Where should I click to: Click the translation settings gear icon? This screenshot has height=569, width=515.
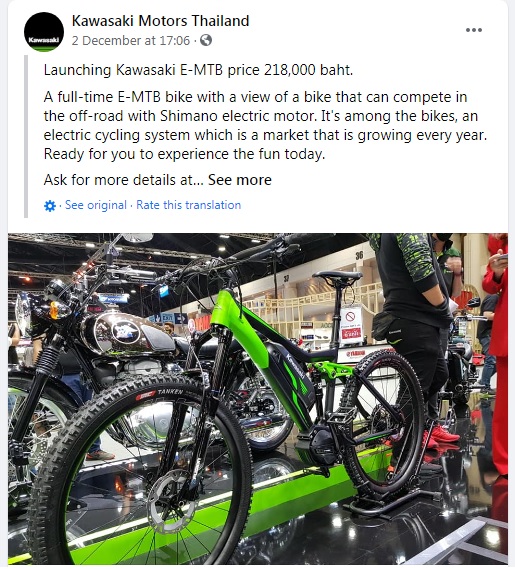pyautogui.click(x=50, y=206)
